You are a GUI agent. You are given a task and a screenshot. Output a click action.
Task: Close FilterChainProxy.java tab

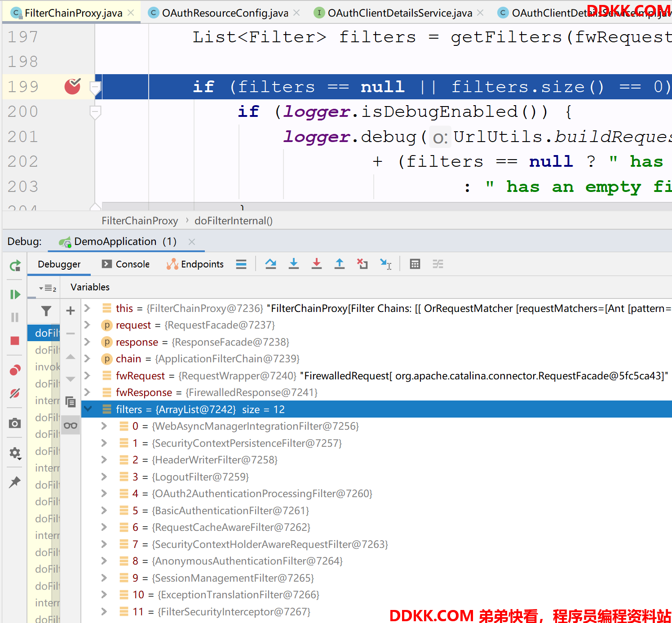pos(131,13)
